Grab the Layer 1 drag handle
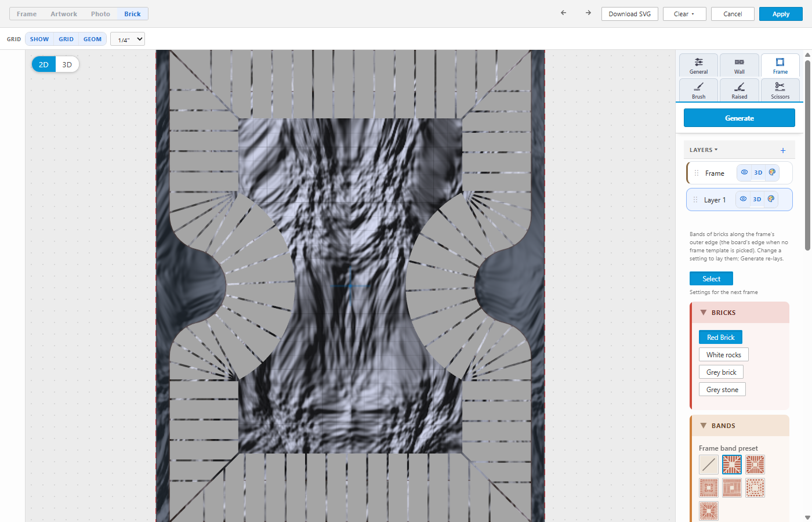The width and height of the screenshot is (812, 522). (x=695, y=200)
